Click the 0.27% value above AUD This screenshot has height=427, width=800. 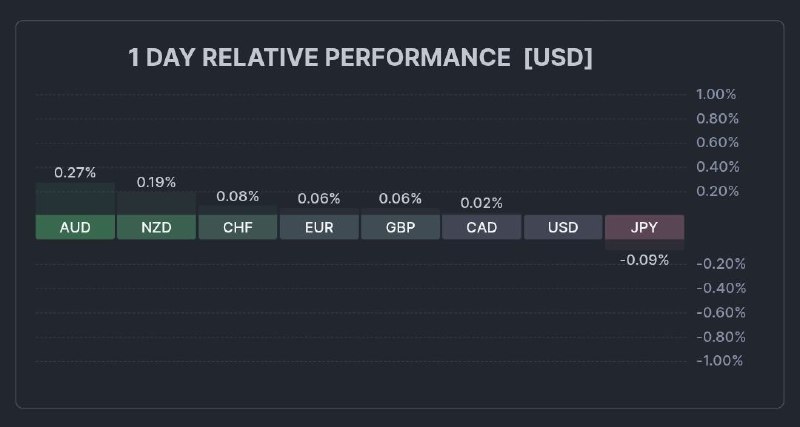[75, 172]
